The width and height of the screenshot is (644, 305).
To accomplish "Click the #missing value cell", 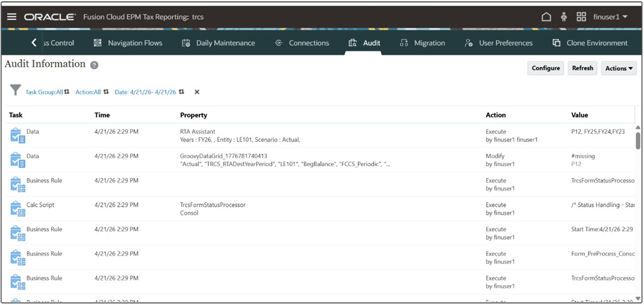I will pos(583,156).
